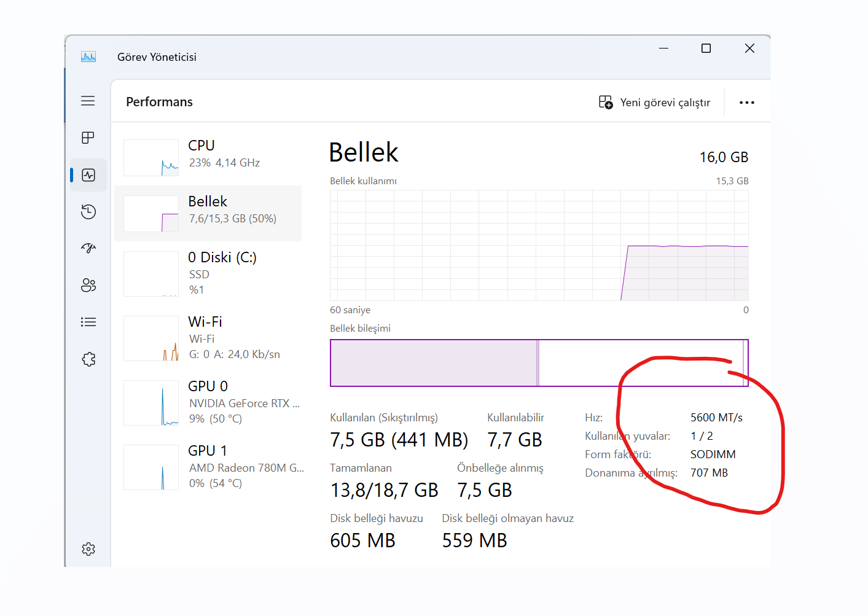
Task: Open the Processes page icon
Action: pyautogui.click(x=88, y=138)
